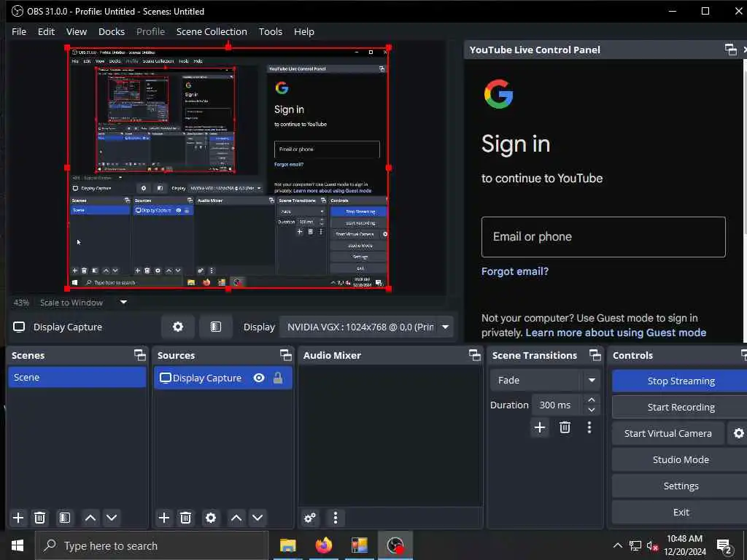Click the muted volume tray icon
The width and height of the screenshot is (747, 560).
pos(652,545)
